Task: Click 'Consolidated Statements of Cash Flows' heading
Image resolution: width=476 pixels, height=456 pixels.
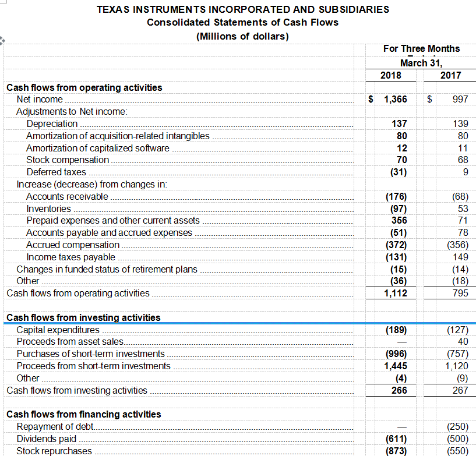Action: click(x=242, y=23)
